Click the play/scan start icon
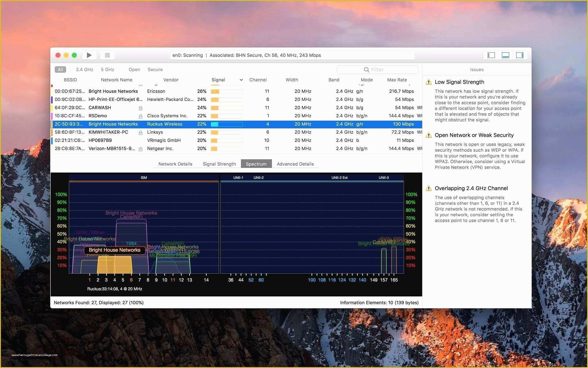The height and width of the screenshot is (368, 588). (x=90, y=55)
